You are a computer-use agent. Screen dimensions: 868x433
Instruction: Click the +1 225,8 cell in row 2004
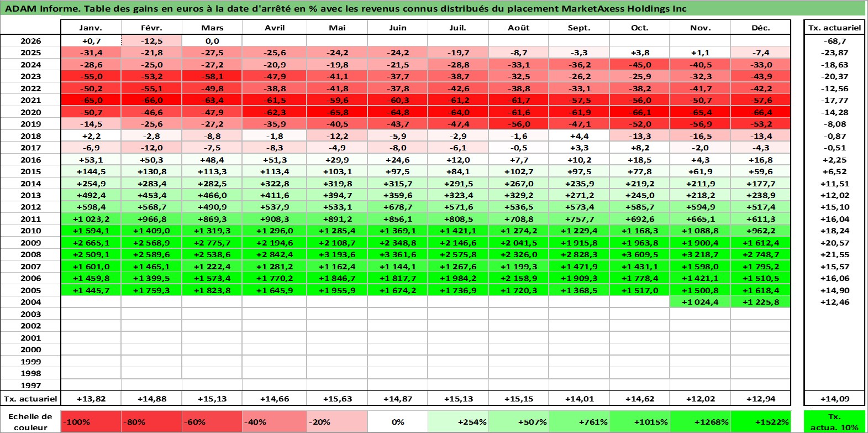(x=761, y=302)
